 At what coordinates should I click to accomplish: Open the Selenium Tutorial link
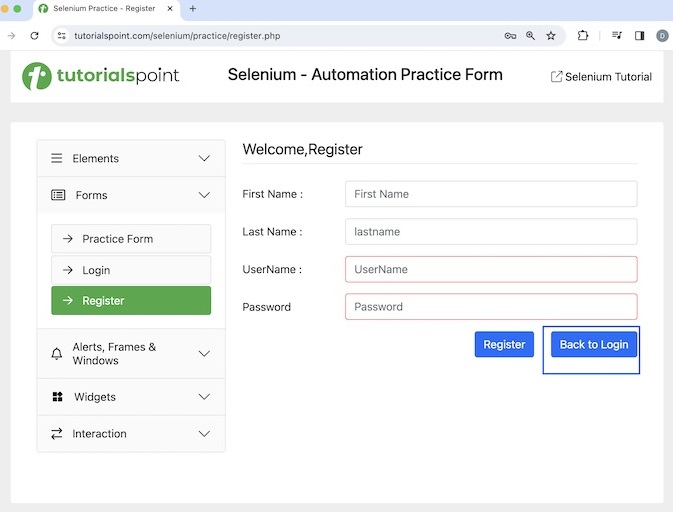(601, 77)
